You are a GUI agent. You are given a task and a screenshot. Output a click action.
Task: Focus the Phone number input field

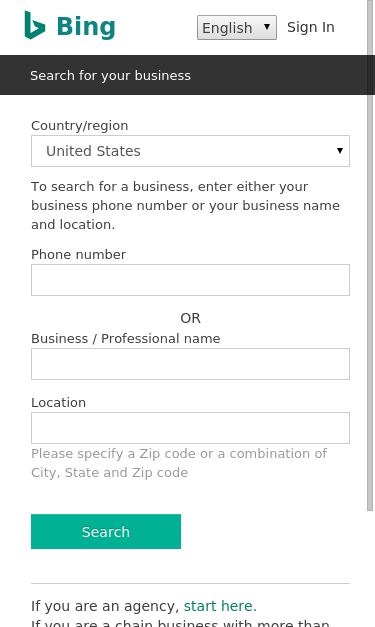coord(190,280)
